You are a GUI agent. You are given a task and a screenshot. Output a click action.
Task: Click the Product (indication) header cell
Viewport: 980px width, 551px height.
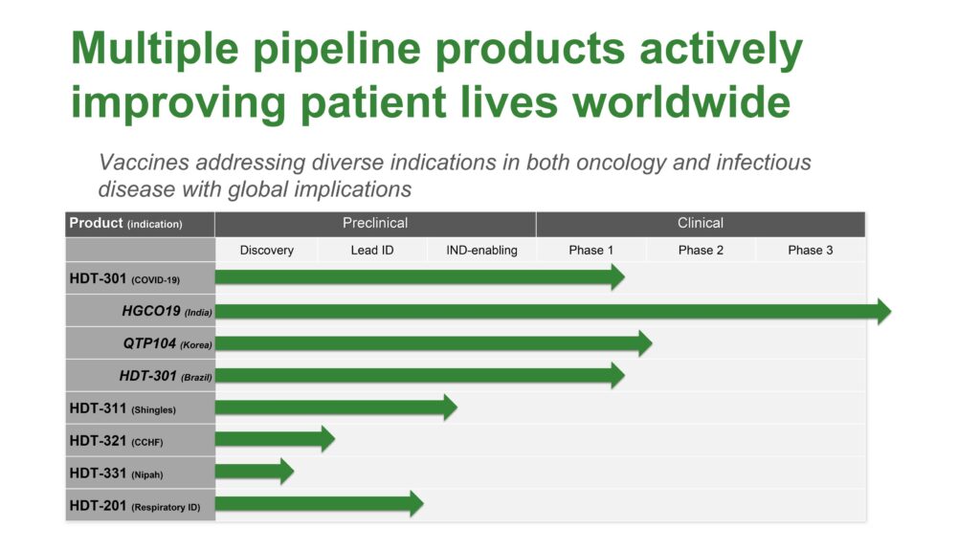140,224
